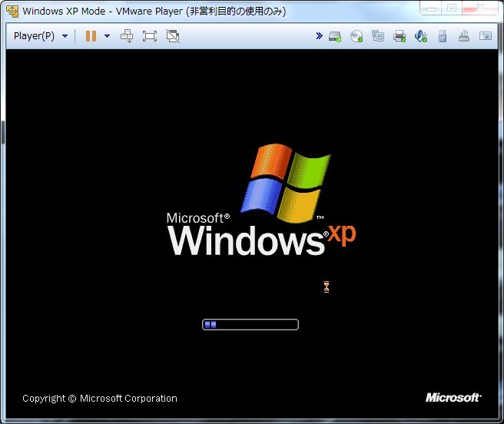Screen dimensions: 504x424
Task: Click the USB device icon
Action: [x=443, y=36]
